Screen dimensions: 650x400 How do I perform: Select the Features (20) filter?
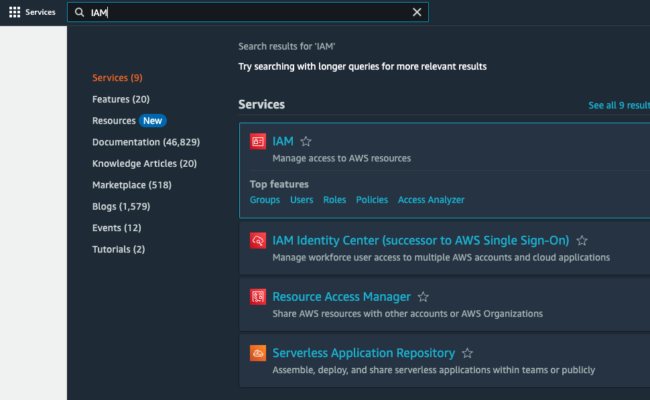point(121,99)
